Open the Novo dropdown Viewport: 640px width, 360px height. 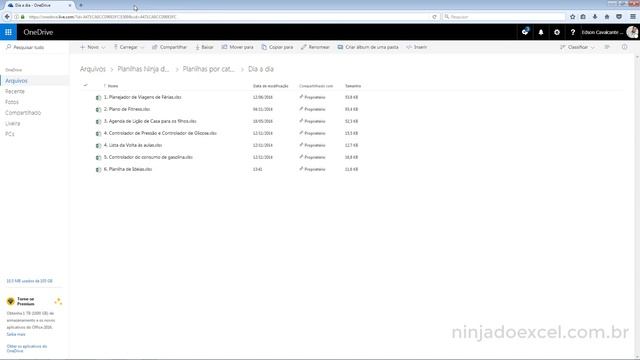click(x=93, y=47)
